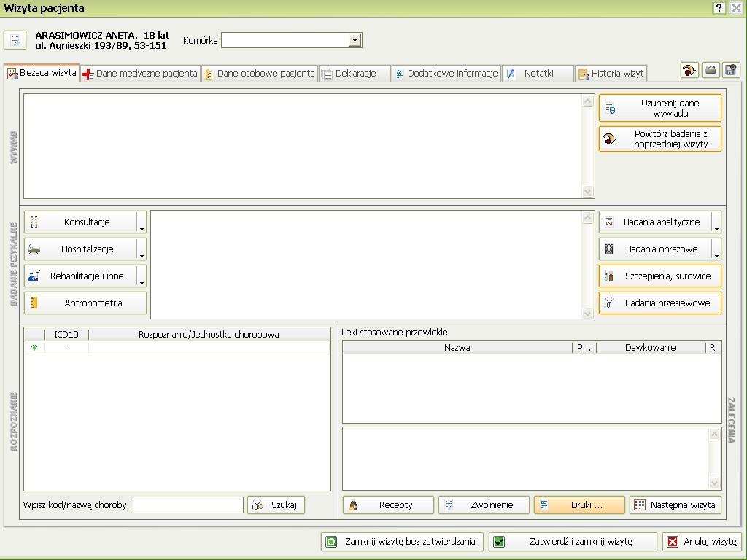Screen dimensions: 747x560
Task: Click the folder icon in top-right toolbar
Action: 711,70
